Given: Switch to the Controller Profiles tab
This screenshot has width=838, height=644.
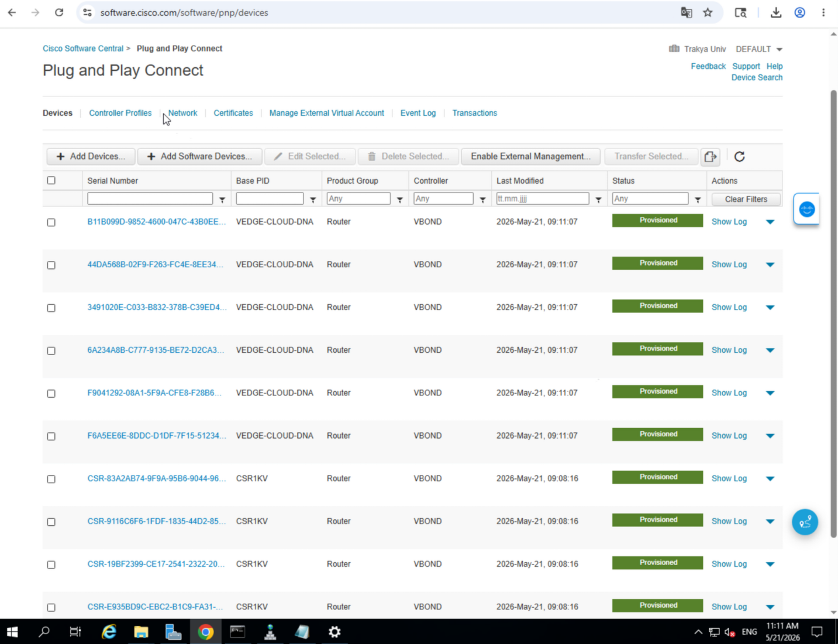Looking at the screenshot, I should [120, 113].
